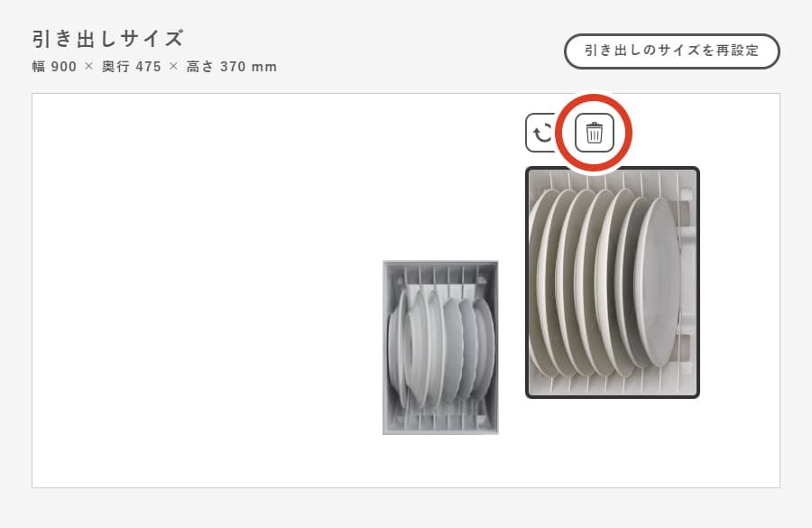Click the white wire dividers atop small rack

pyautogui.click(x=440, y=275)
